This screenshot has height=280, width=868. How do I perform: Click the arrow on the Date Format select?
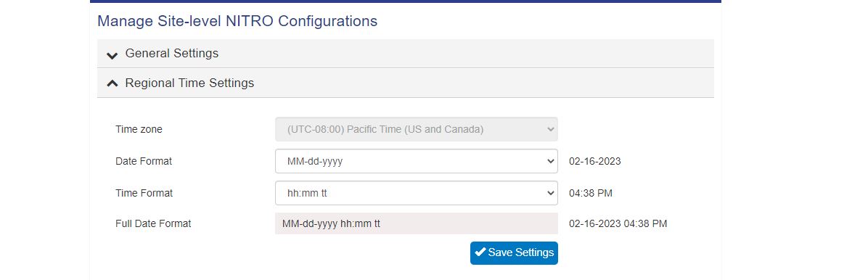click(x=550, y=161)
